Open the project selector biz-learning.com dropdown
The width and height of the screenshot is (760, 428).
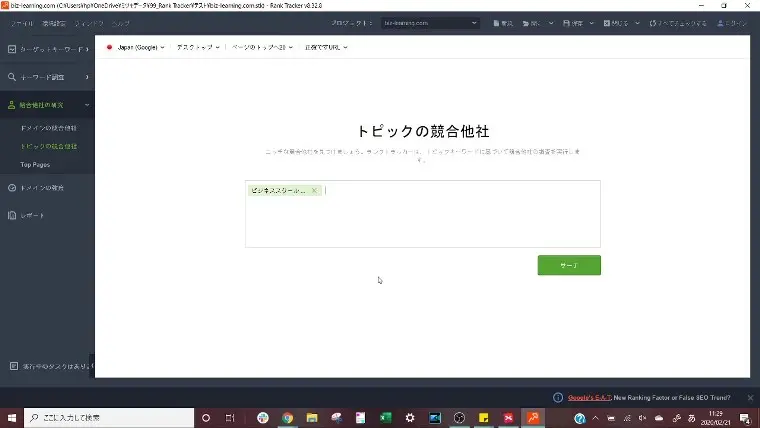click(432, 22)
